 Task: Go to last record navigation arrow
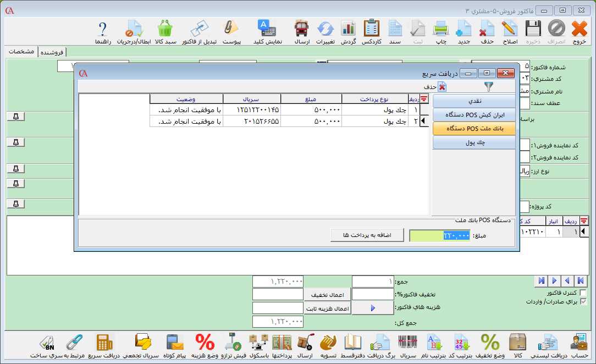click(542, 280)
